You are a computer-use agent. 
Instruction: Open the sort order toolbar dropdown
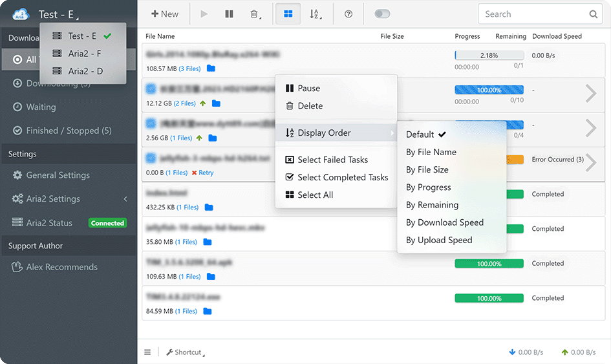click(315, 14)
